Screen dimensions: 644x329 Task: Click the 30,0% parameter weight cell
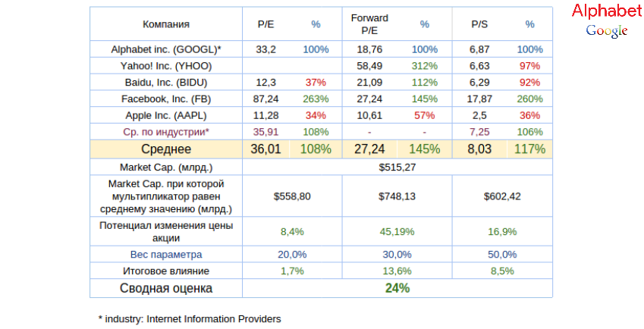click(x=397, y=255)
